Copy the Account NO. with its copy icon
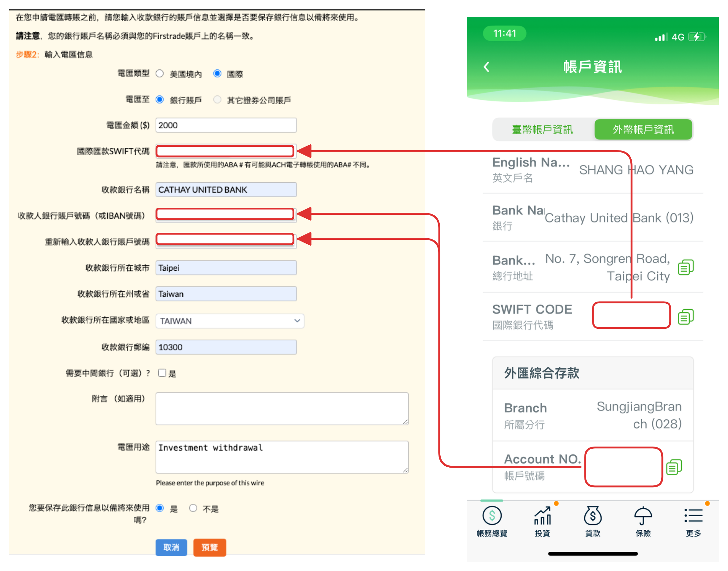The image size is (728, 571). coord(674,467)
